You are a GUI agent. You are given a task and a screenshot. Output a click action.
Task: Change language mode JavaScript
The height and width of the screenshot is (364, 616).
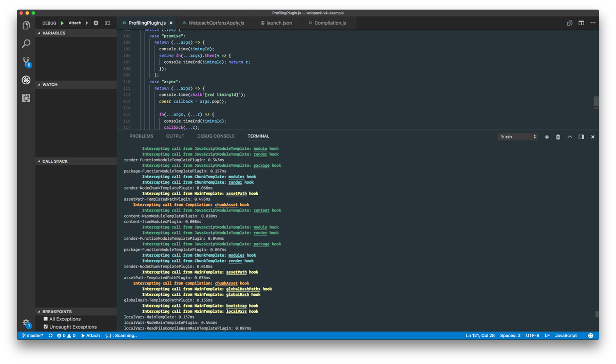566,335
